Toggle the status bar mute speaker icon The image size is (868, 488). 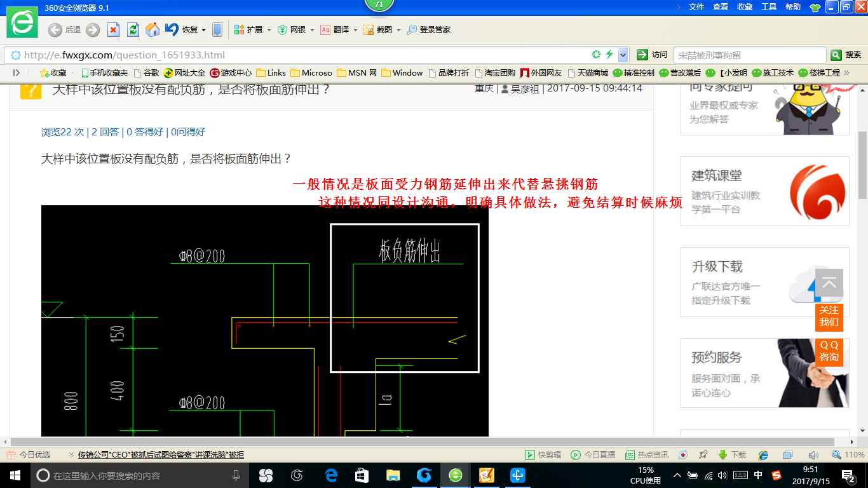coord(813,455)
